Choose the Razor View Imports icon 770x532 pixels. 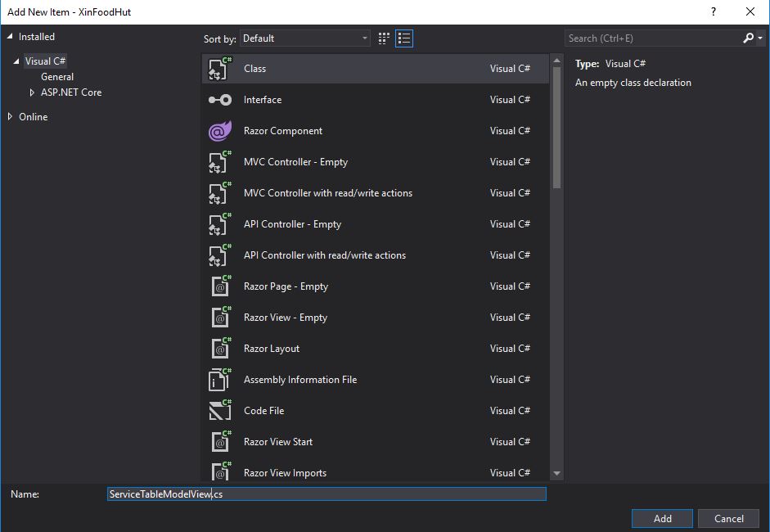219,471
